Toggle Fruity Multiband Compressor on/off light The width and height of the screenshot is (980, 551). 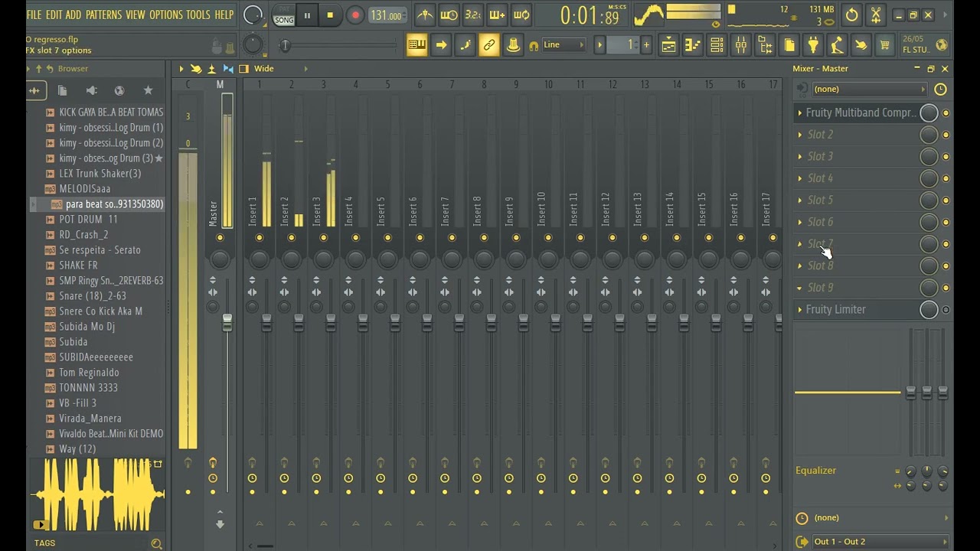946,113
